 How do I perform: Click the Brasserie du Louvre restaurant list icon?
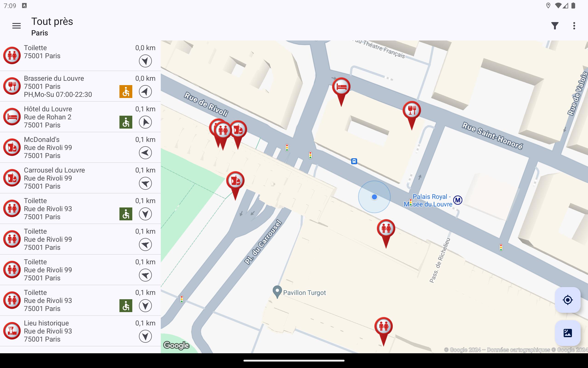(12, 86)
